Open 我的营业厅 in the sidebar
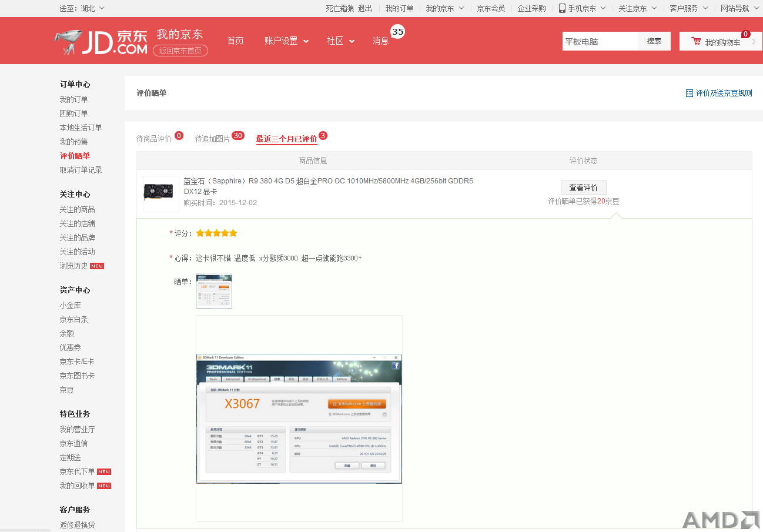 pyautogui.click(x=77, y=429)
